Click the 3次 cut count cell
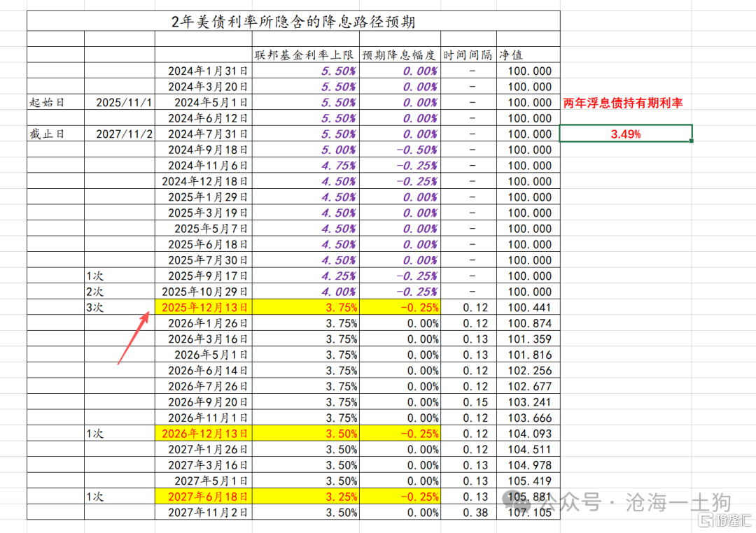The image size is (756, 533). coord(119,307)
